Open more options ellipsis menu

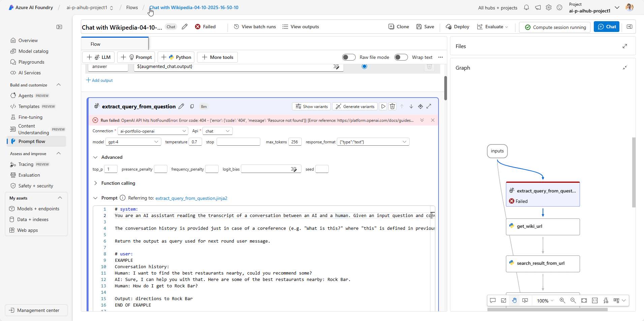tap(441, 57)
